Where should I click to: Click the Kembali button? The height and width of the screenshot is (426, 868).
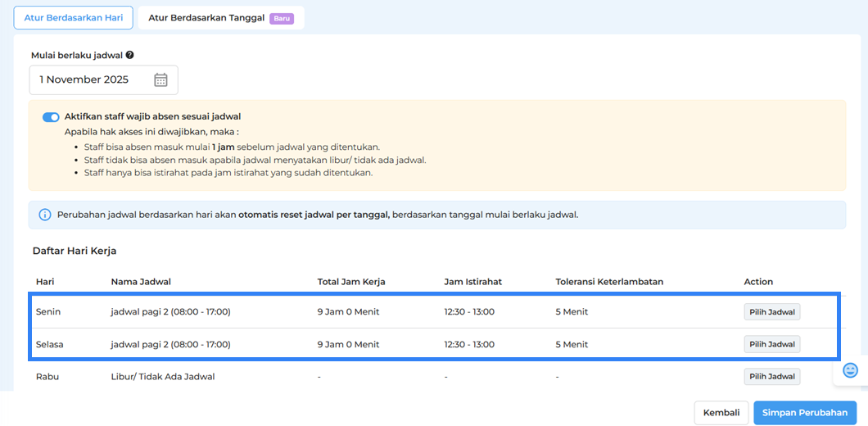click(x=721, y=413)
